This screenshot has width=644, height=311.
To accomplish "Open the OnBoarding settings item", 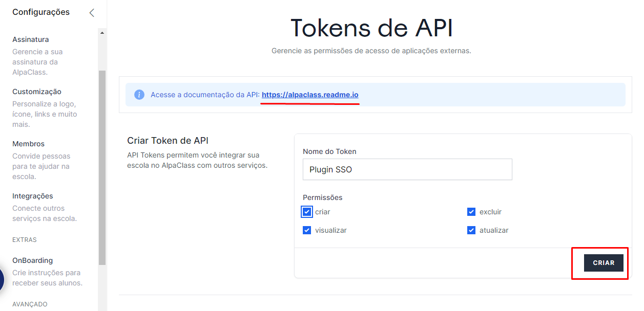I will [33, 260].
